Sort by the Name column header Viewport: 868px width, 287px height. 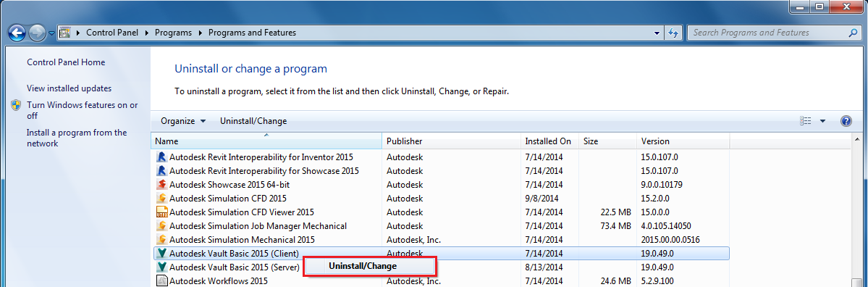tap(266, 141)
